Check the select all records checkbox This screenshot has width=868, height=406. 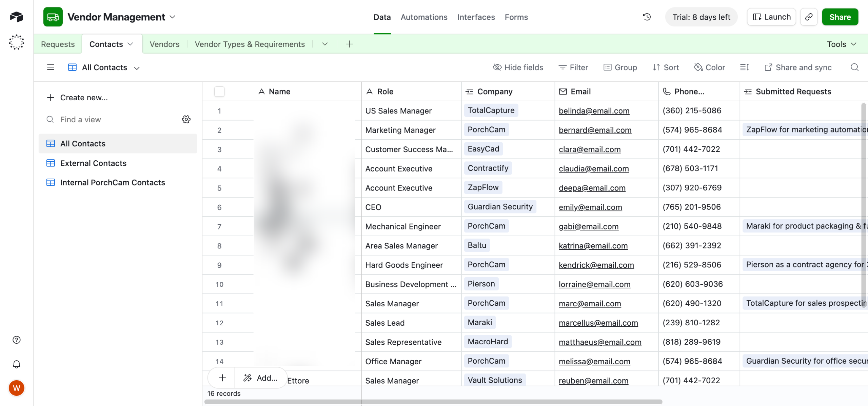pyautogui.click(x=219, y=92)
